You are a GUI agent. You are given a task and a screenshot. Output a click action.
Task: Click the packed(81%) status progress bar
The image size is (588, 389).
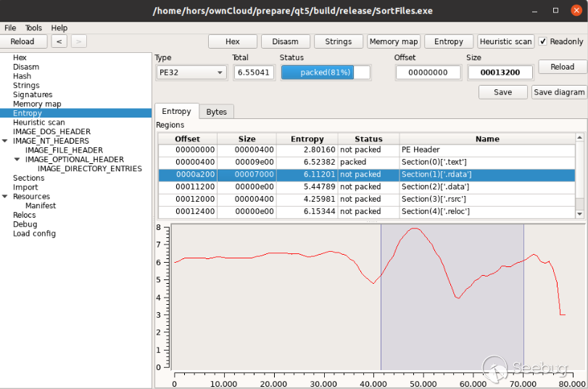click(325, 73)
